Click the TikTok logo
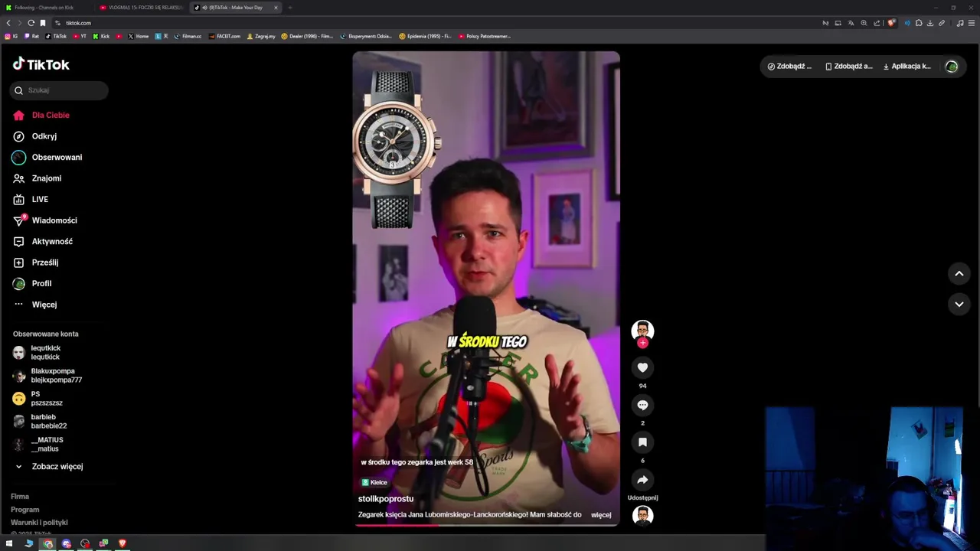The width and height of the screenshot is (980, 551). (41, 64)
